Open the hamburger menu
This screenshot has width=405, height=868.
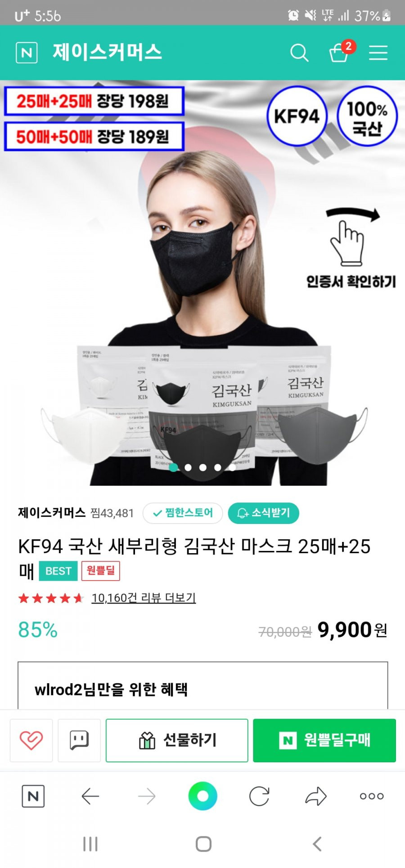[x=378, y=53]
